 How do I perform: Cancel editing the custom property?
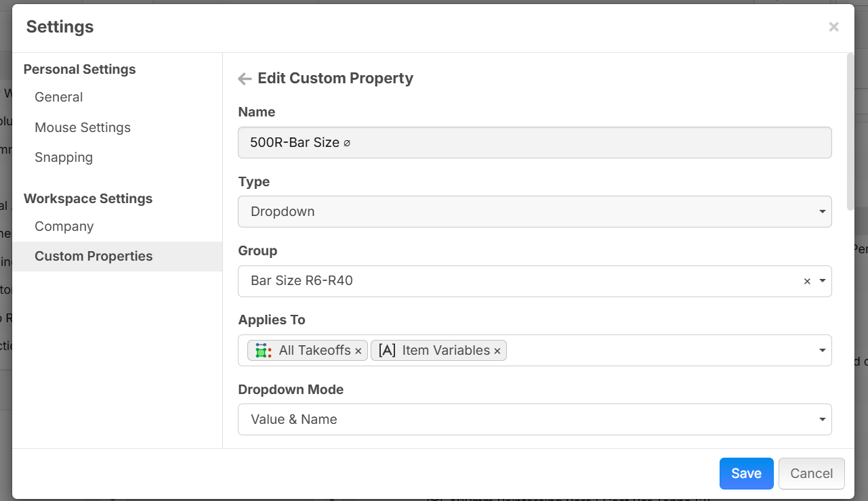coord(811,474)
